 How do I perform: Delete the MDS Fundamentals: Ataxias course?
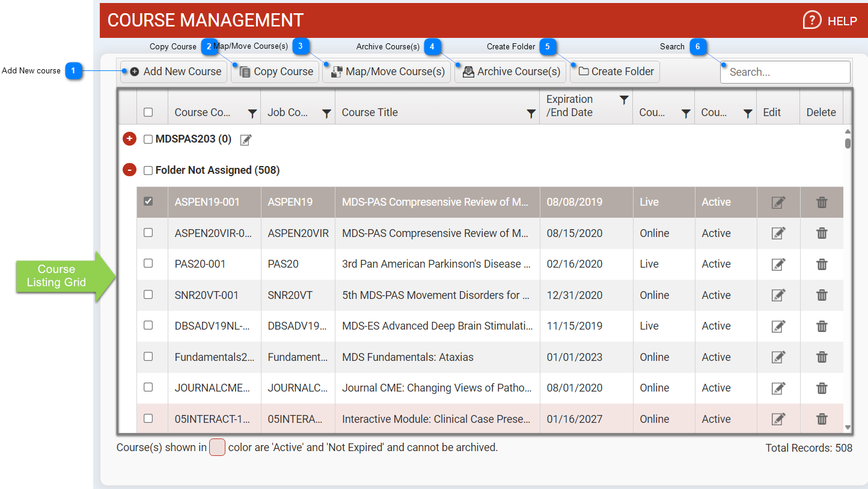pyautogui.click(x=822, y=357)
